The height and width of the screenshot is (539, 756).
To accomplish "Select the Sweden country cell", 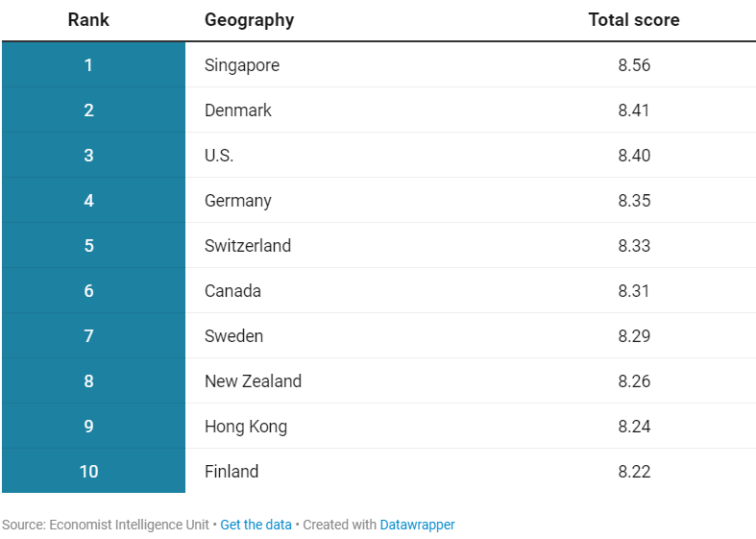I will [x=233, y=336].
